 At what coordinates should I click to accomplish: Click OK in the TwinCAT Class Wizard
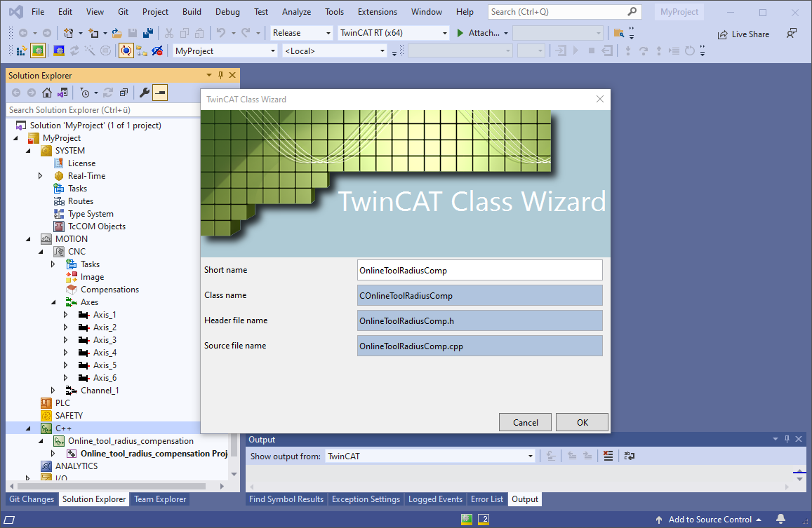[580, 422]
